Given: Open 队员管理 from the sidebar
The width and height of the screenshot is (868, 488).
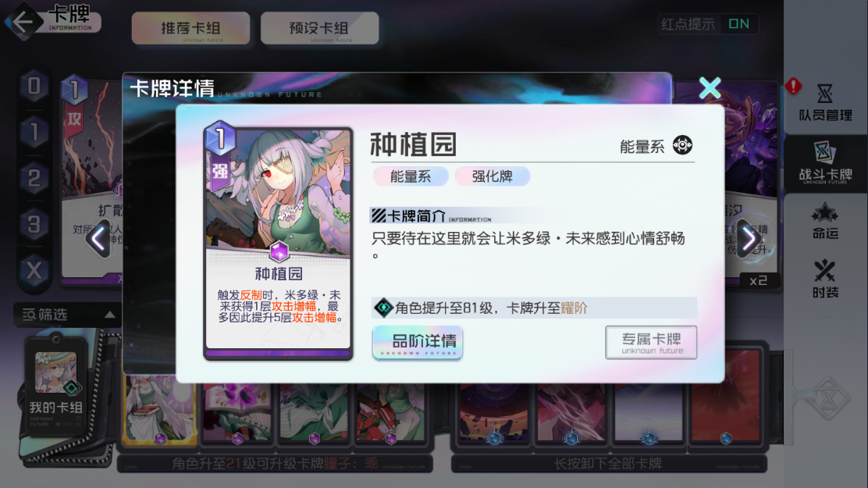Looking at the screenshot, I should click(825, 102).
